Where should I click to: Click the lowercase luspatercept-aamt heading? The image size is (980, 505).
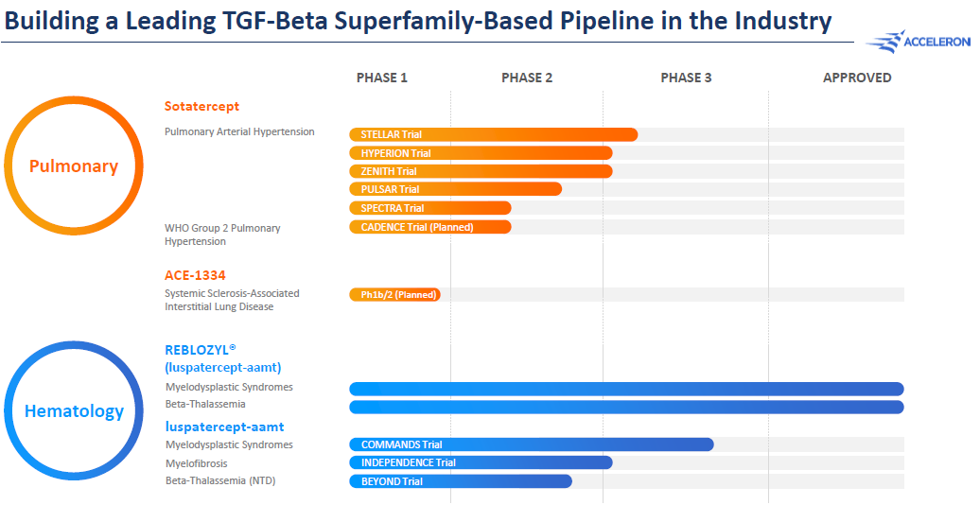[225, 427]
